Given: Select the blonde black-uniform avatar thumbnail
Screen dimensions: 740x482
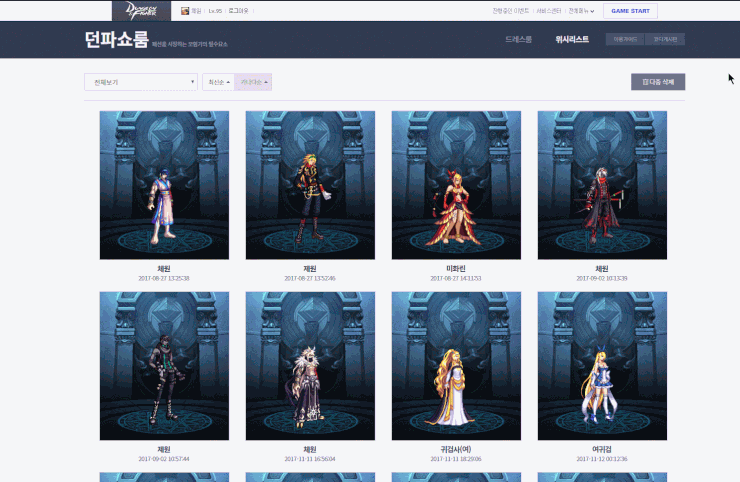Looking at the screenshot, I should (x=310, y=185).
